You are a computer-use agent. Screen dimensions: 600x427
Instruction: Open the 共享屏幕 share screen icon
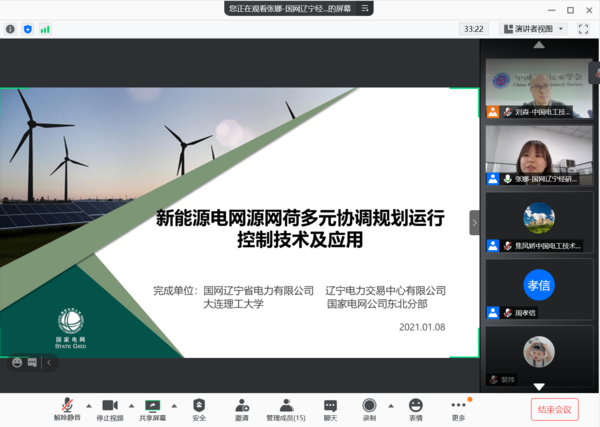[153, 406]
